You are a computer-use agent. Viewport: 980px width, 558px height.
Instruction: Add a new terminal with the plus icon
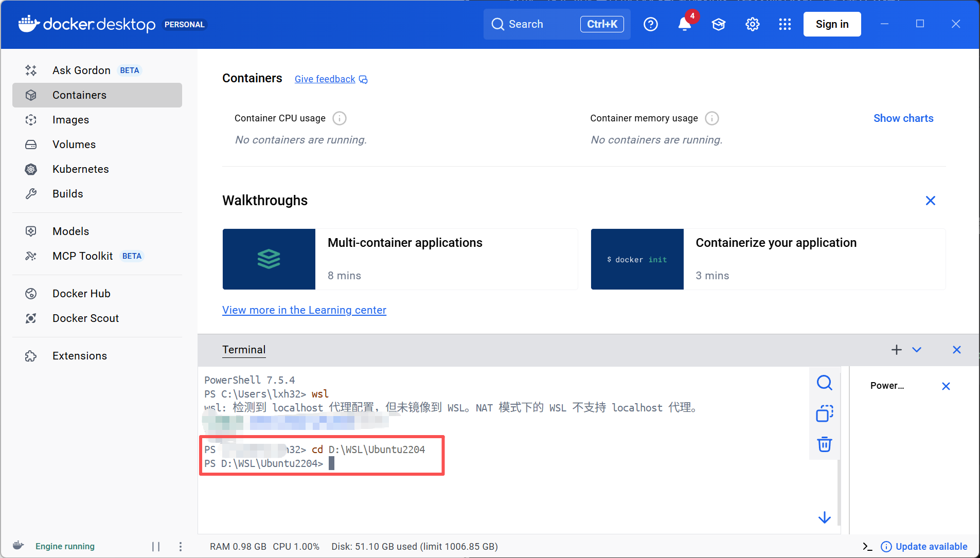click(896, 350)
